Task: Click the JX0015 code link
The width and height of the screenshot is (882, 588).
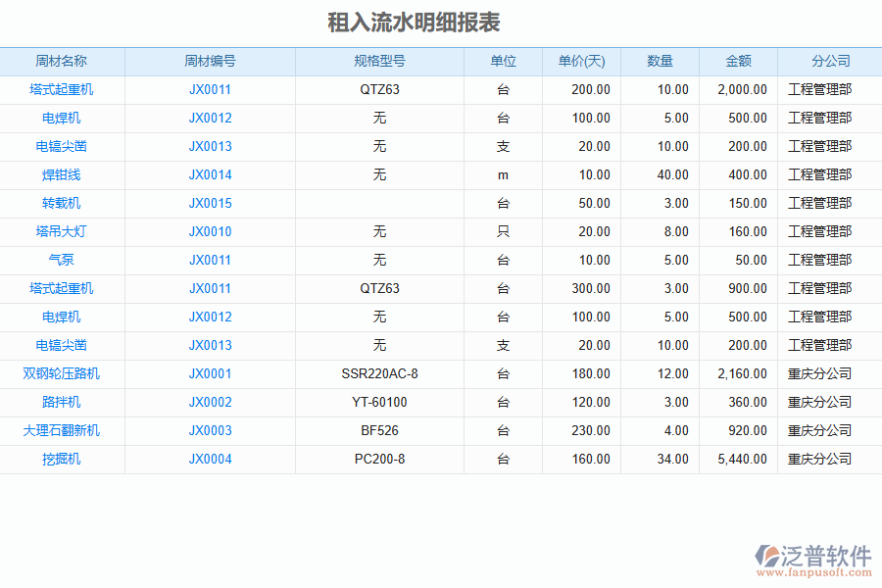Action: click(x=210, y=203)
